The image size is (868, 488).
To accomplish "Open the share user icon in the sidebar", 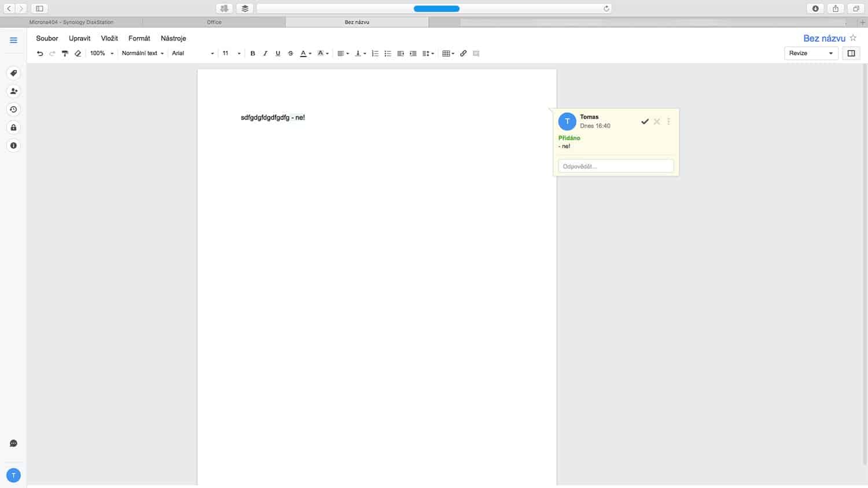I will [x=13, y=91].
